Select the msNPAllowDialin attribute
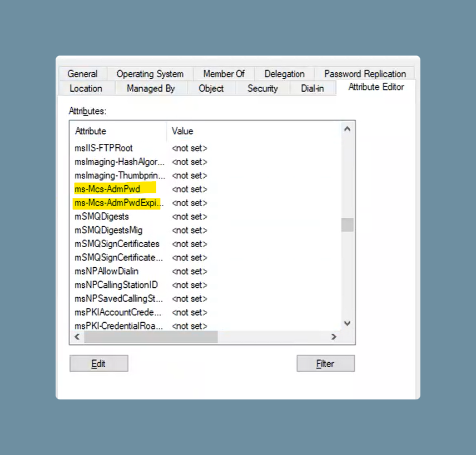 [x=106, y=271]
